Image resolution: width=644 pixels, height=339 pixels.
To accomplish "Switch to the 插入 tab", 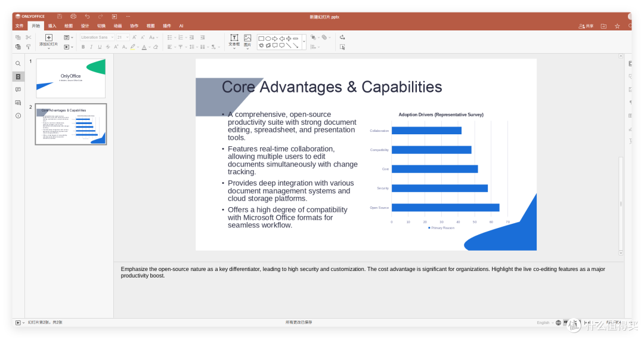I will pyautogui.click(x=52, y=26).
